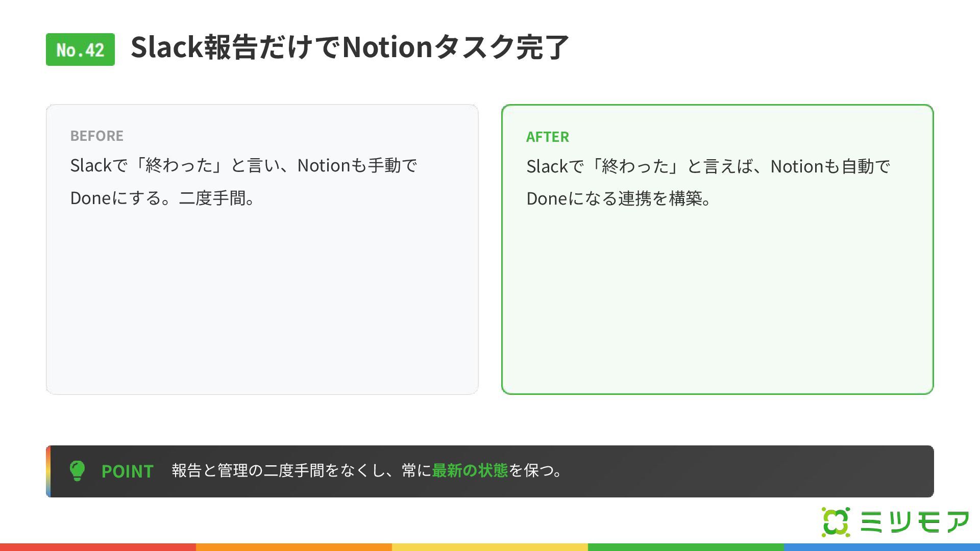Select the AFTER card body text
The image size is (980, 551).
708,183
